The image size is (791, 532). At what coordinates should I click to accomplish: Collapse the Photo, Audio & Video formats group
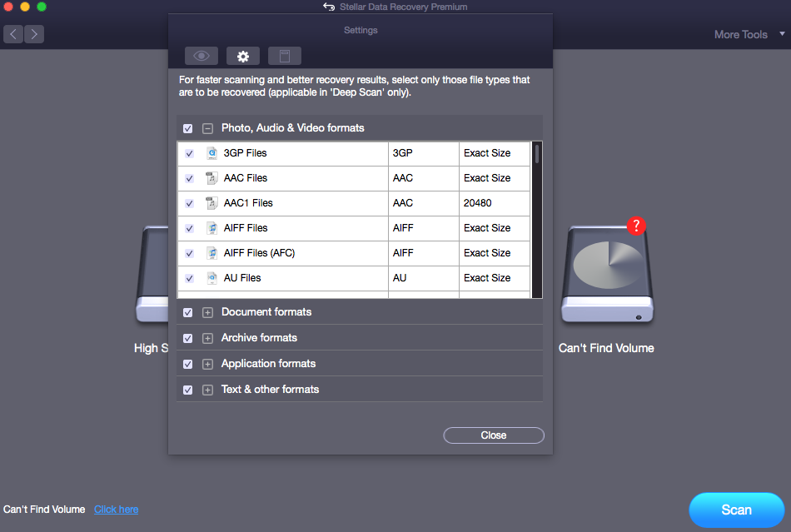click(x=207, y=128)
